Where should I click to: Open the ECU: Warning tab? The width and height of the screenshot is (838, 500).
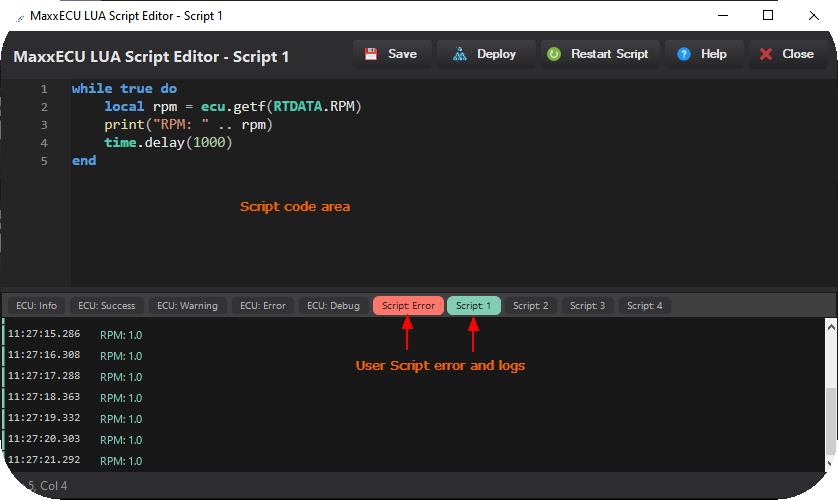pyautogui.click(x=187, y=305)
